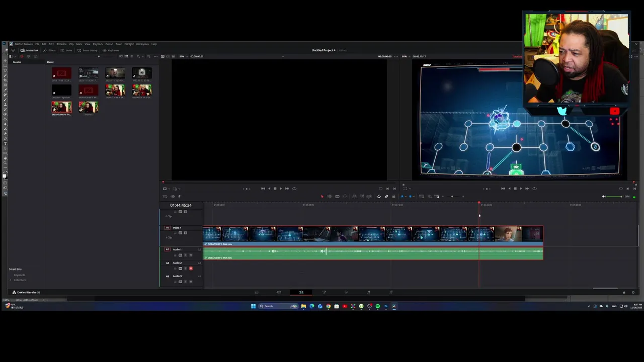Screen dimensions: 644x362
Task: Open Timeline View Options dropdown
Action: 165,197
